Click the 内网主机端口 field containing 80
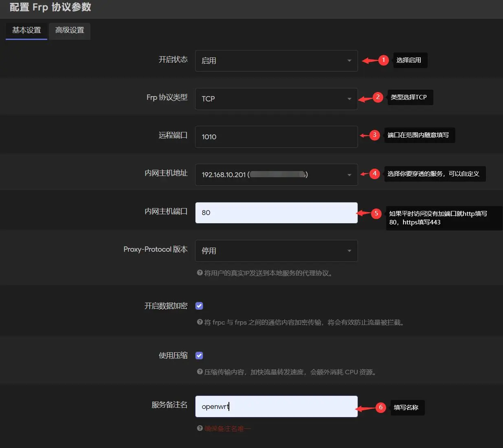Viewport: 503px width, 448px height. pos(276,213)
